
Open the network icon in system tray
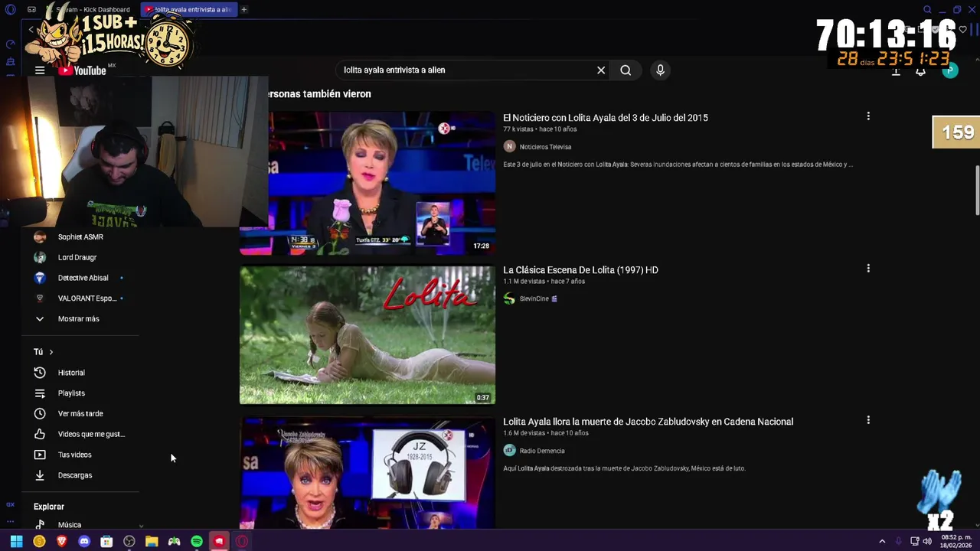pyautogui.click(x=914, y=541)
